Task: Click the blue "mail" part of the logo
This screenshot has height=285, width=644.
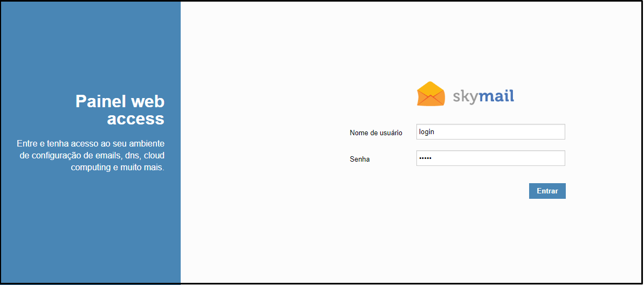Action: (496, 96)
